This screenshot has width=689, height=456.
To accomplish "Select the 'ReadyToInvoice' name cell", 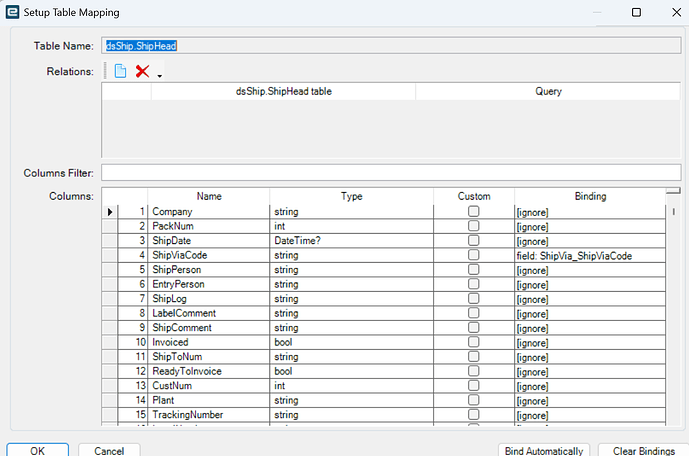I will (209, 371).
